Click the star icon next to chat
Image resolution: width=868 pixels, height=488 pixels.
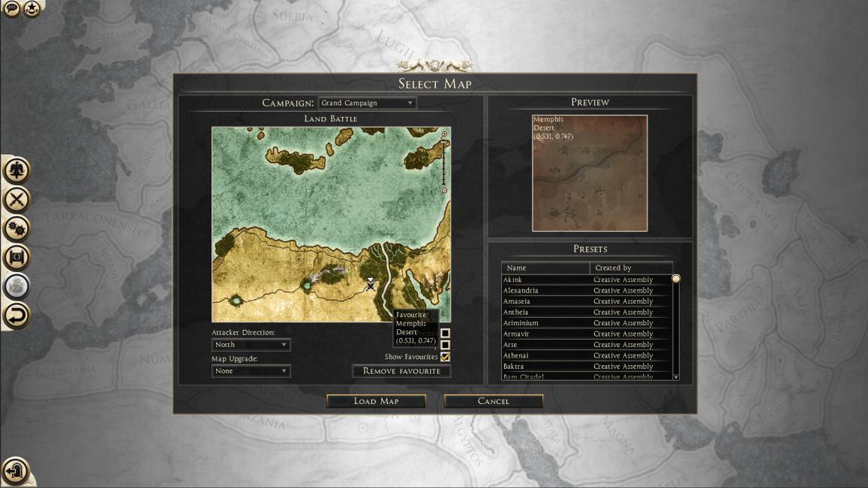32,9
